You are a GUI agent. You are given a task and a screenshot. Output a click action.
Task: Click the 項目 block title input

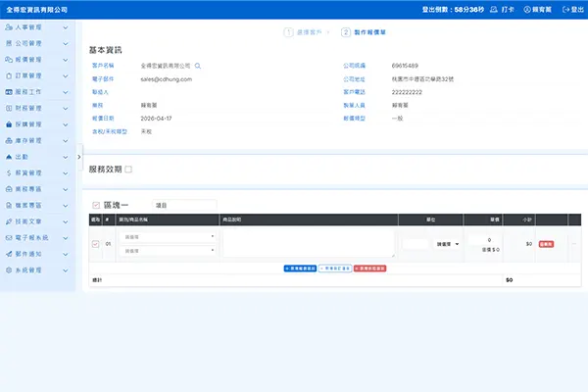click(184, 205)
